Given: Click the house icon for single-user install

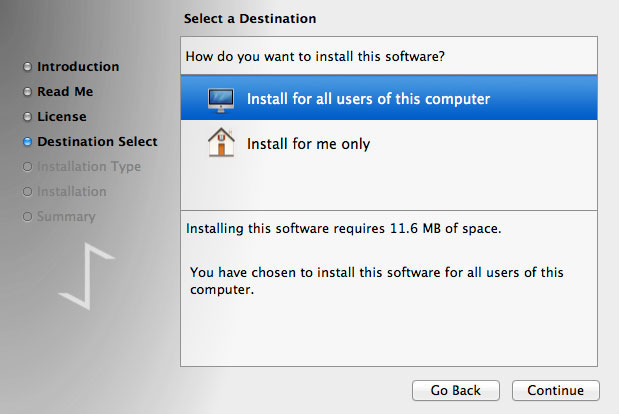Looking at the screenshot, I should (220, 143).
